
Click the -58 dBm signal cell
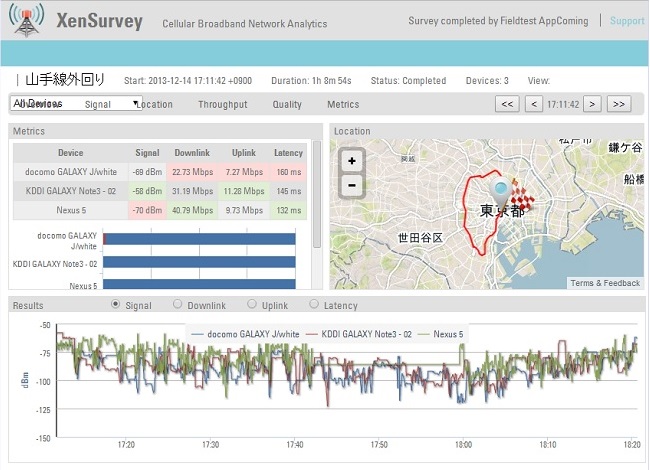[x=147, y=191]
